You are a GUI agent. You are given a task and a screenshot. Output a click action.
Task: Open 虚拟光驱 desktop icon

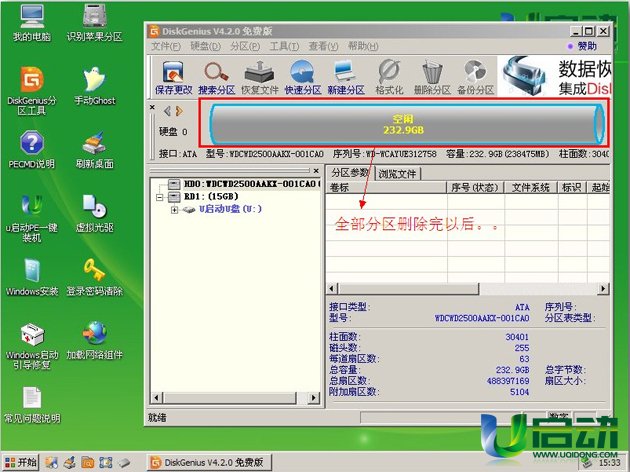[x=94, y=213]
